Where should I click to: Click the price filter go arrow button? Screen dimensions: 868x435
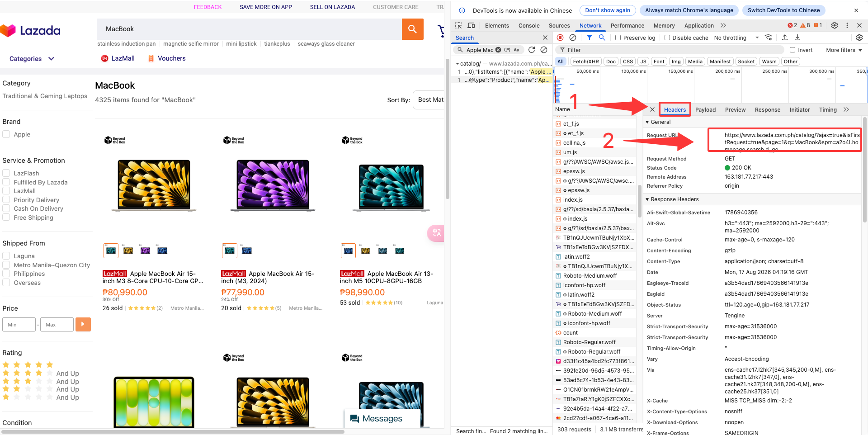tap(83, 324)
